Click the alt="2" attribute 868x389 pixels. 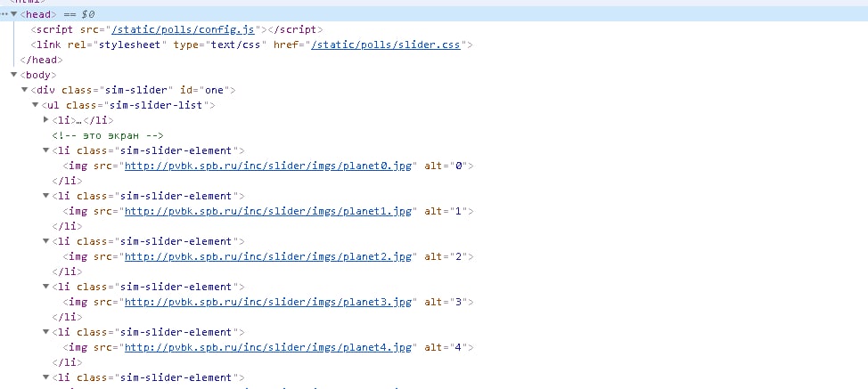pos(446,256)
